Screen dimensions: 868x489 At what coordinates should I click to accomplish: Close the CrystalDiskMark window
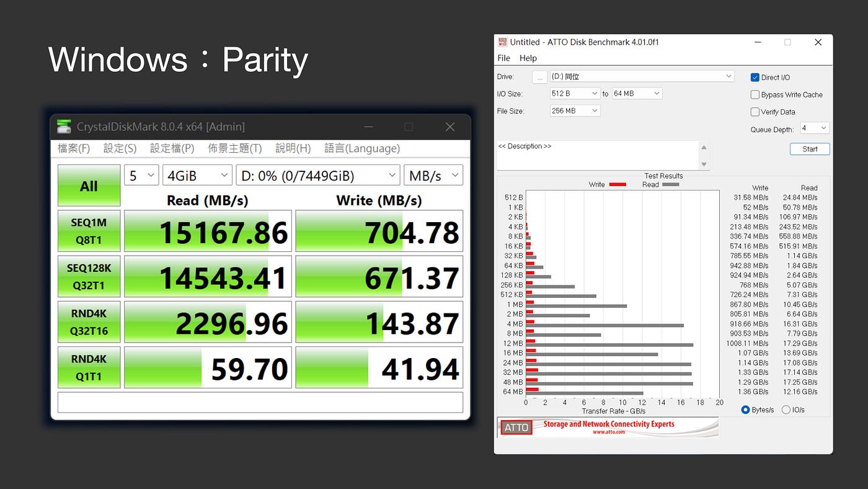point(450,127)
